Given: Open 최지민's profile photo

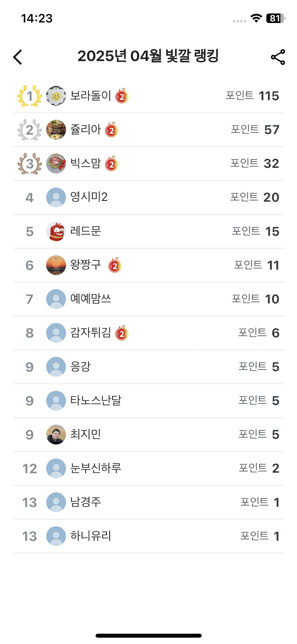Looking at the screenshot, I should pos(56,434).
